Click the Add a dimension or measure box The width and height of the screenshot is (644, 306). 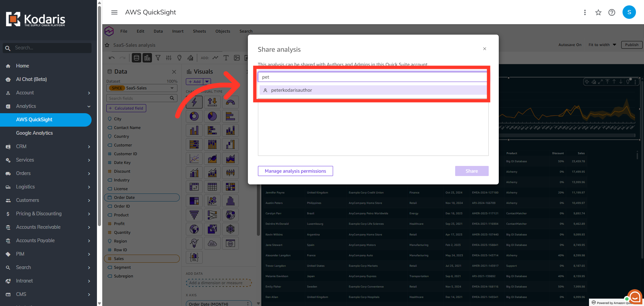[219, 283]
